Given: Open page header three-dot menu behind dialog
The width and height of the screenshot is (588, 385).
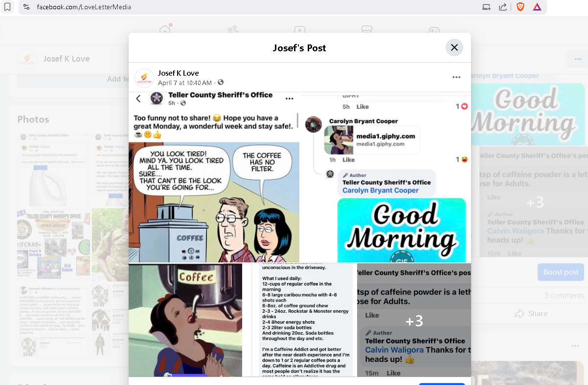Looking at the screenshot, I should [574, 59].
